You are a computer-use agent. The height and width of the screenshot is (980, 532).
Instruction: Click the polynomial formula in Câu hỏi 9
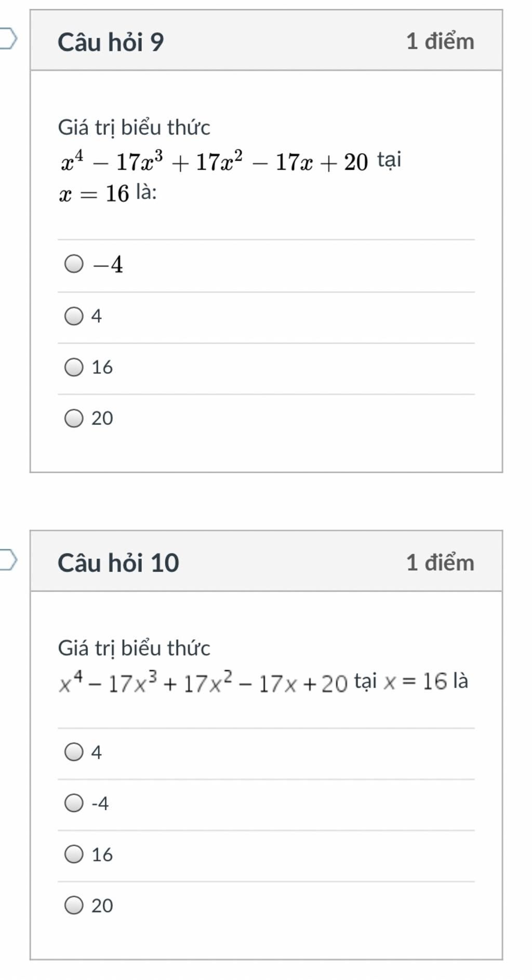tap(214, 162)
